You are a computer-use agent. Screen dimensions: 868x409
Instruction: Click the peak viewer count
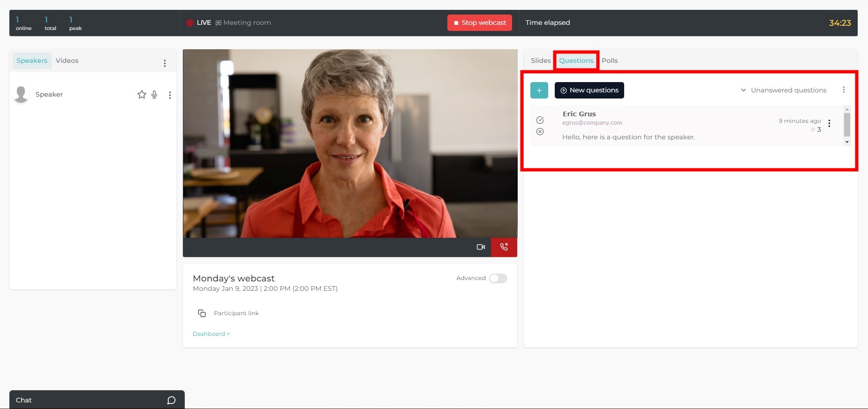point(75,23)
